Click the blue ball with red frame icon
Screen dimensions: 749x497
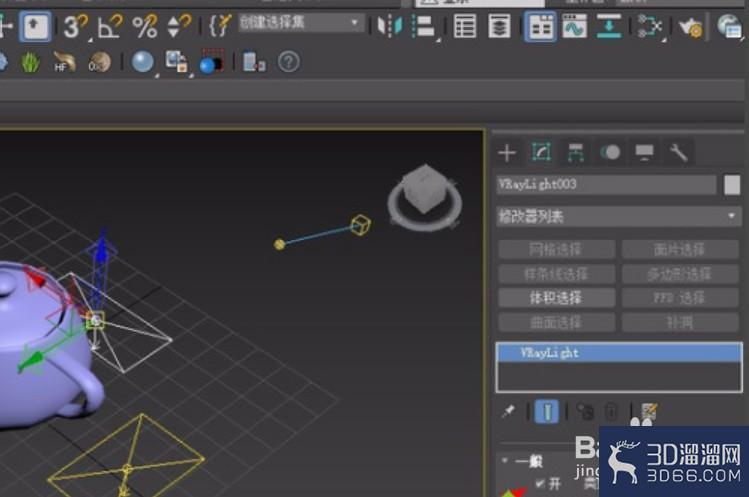211,62
